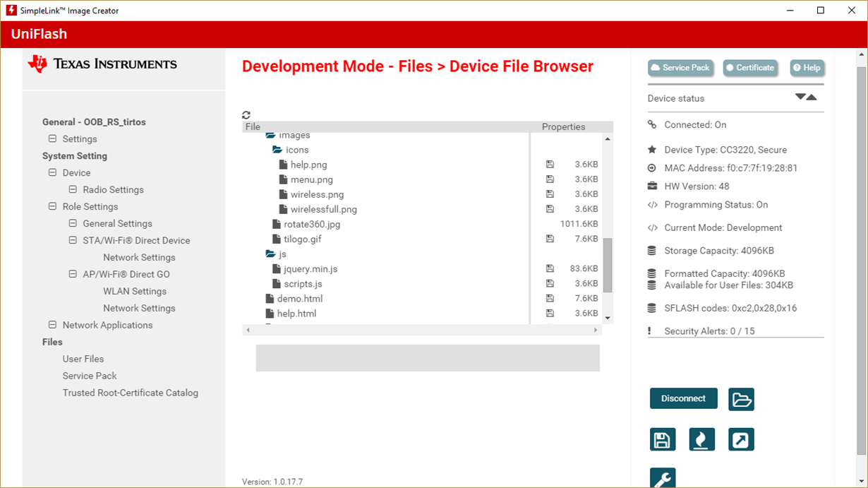This screenshot has width=868, height=488.
Task: Open WLAN Settings under AP/Wi-Fi Direct GO
Action: tap(135, 291)
